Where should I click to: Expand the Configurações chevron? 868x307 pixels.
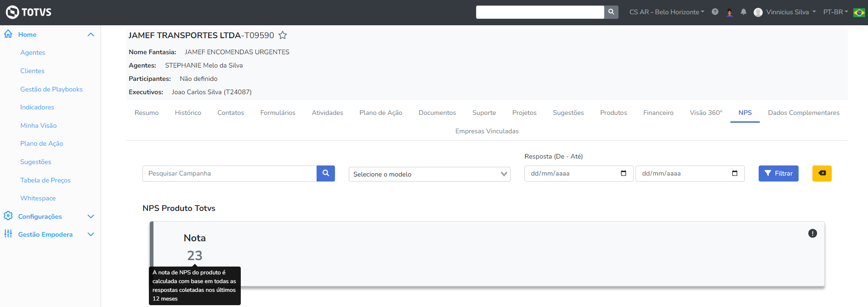click(x=91, y=216)
